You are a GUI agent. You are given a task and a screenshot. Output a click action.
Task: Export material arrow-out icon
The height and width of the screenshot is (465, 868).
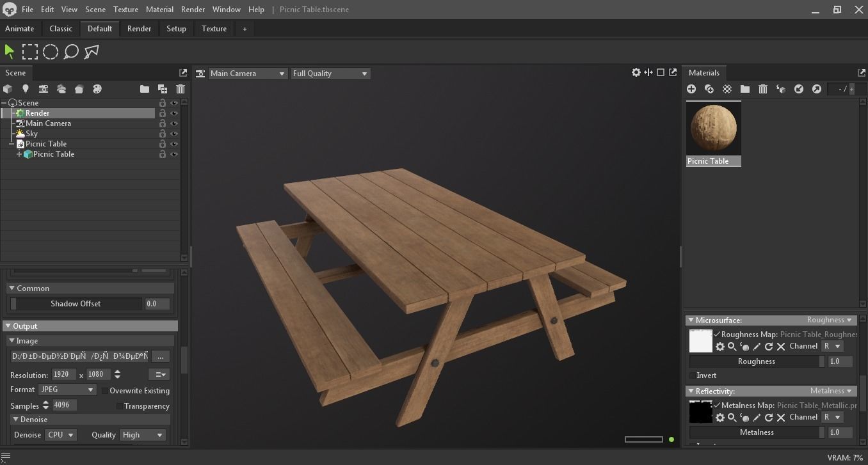coord(817,89)
